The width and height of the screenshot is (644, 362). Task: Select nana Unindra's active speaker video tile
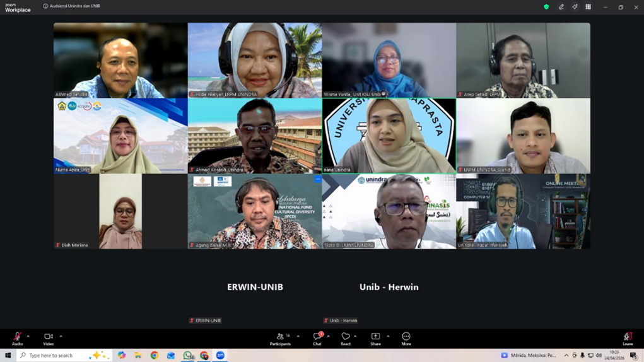(x=389, y=136)
